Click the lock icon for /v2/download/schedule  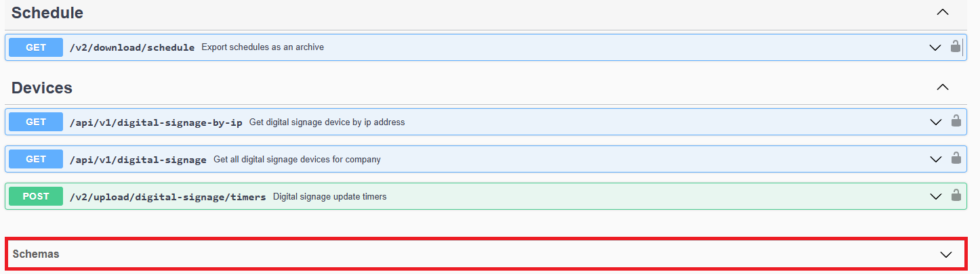click(955, 47)
